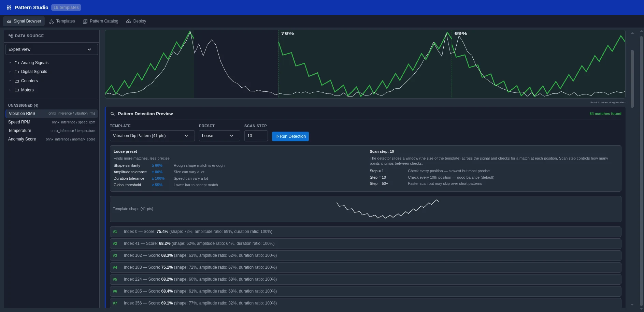Click the Deploy cloud icon

coord(128,21)
